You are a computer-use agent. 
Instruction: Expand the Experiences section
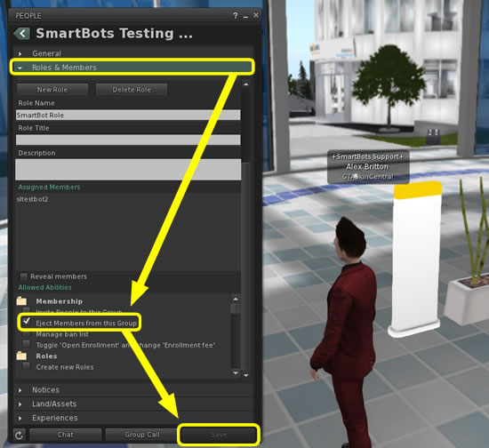tap(132, 418)
